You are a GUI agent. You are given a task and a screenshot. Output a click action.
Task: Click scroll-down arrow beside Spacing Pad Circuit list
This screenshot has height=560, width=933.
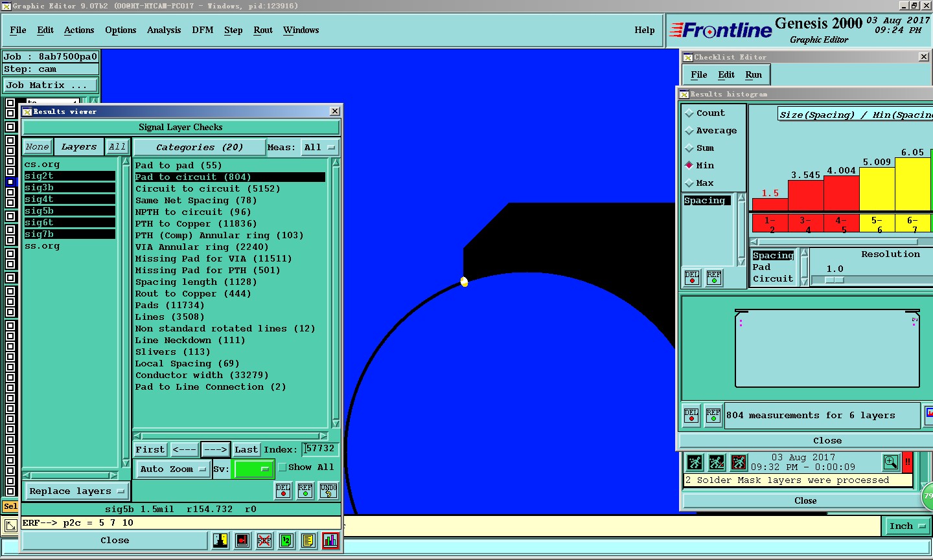tap(805, 282)
